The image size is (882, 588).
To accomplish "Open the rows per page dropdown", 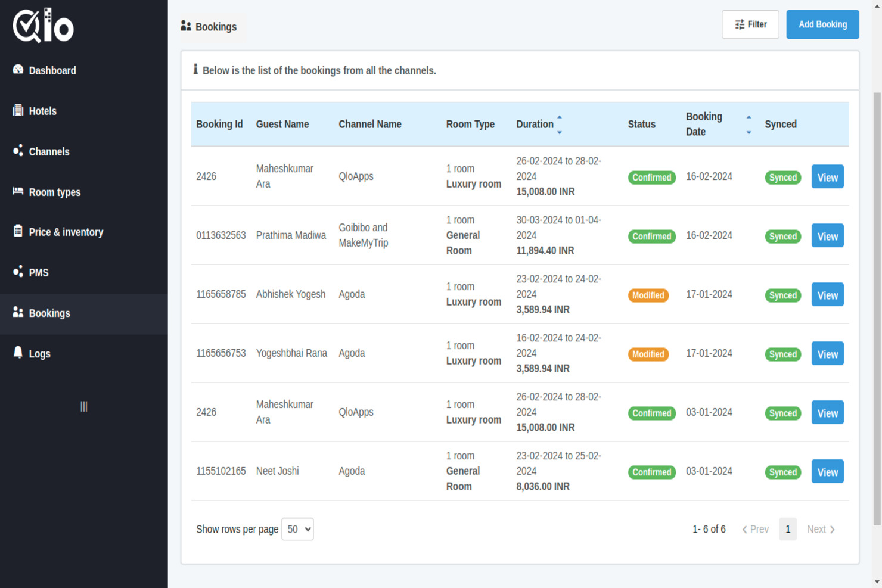I will (297, 529).
